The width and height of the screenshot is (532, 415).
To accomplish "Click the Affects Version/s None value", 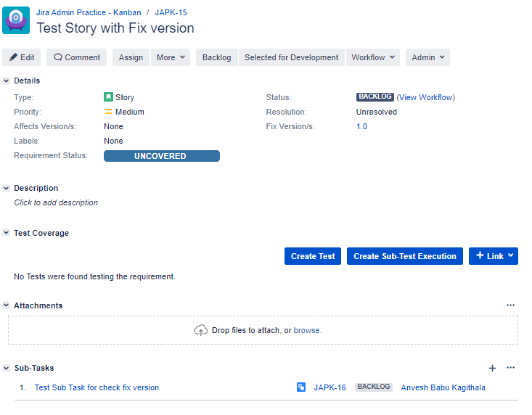I will 113,126.
